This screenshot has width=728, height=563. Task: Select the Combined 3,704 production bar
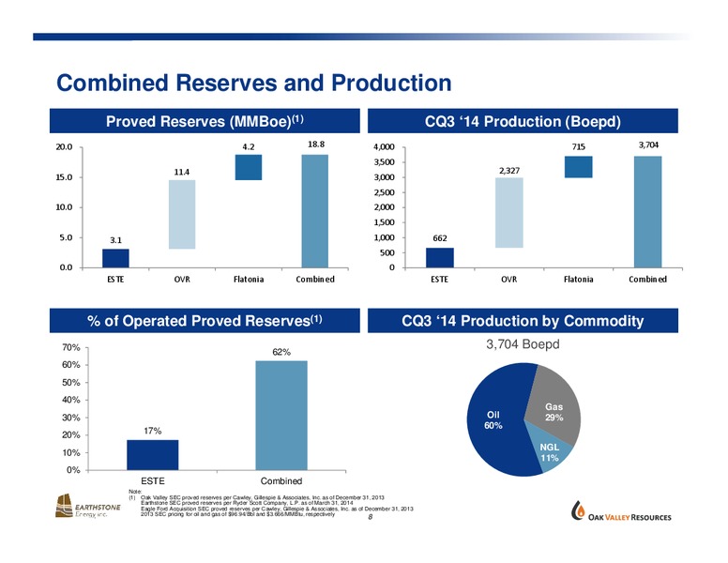pos(647,212)
